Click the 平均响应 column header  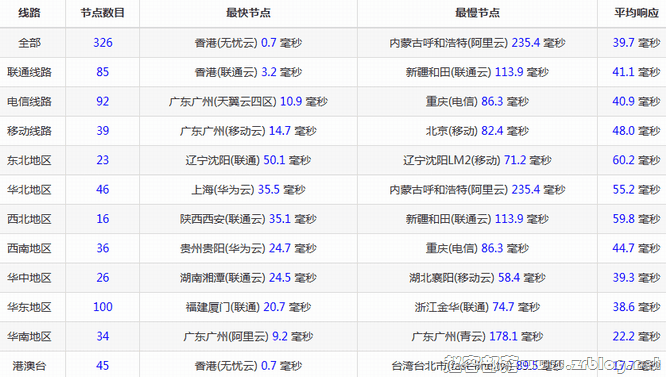[636, 13]
